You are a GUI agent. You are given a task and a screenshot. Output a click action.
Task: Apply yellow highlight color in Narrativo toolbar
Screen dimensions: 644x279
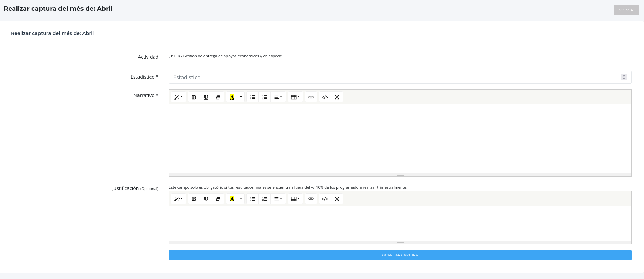pos(232,97)
